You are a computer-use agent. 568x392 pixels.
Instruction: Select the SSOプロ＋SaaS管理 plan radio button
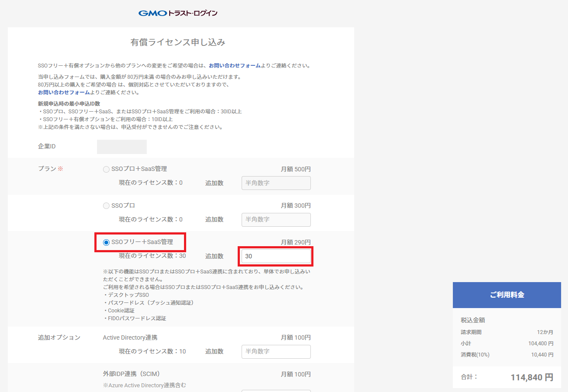[x=106, y=169]
